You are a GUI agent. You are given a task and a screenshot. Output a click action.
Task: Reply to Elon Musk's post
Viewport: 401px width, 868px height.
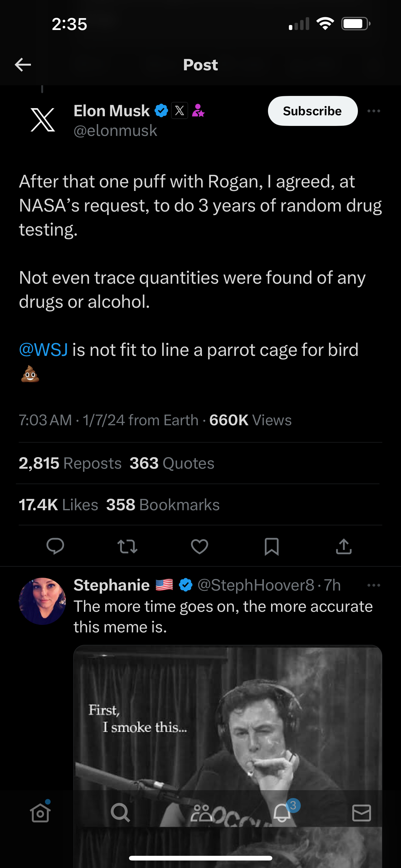[55, 546]
